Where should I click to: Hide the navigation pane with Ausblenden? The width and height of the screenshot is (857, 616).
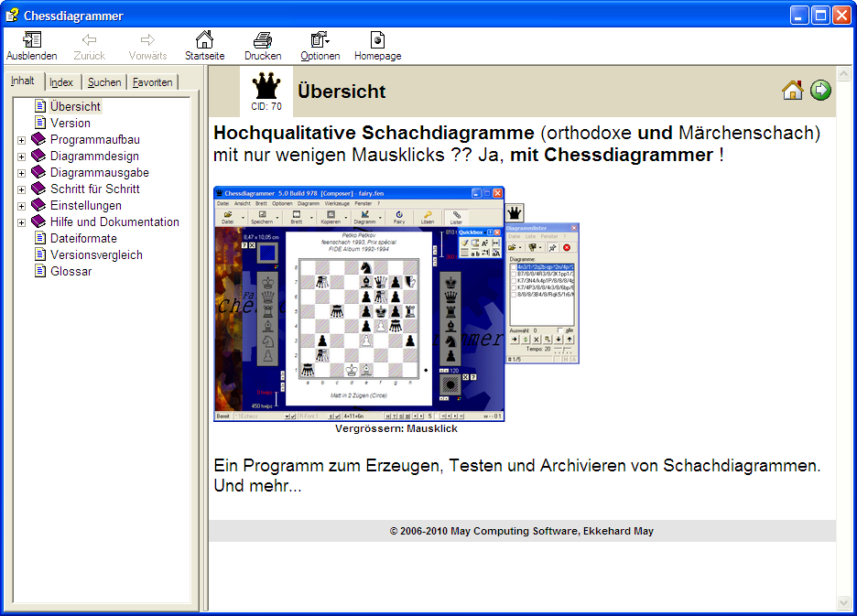pyautogui.click(x=32, y=47)
